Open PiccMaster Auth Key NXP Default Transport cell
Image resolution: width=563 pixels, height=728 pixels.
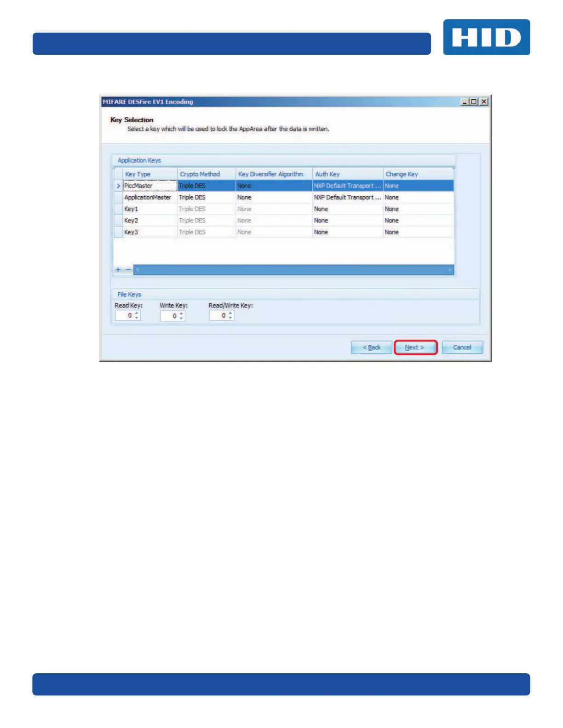[x=348, y=186]
